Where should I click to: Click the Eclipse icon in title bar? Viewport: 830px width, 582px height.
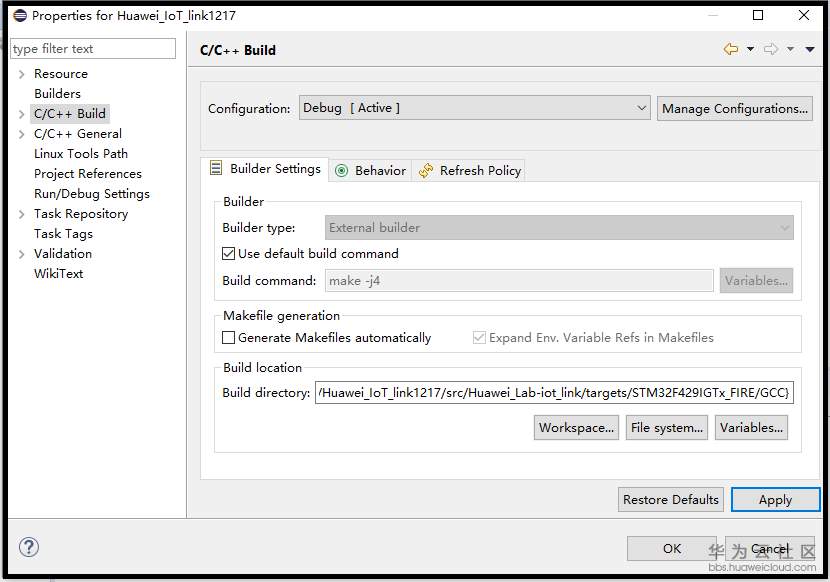19,16
